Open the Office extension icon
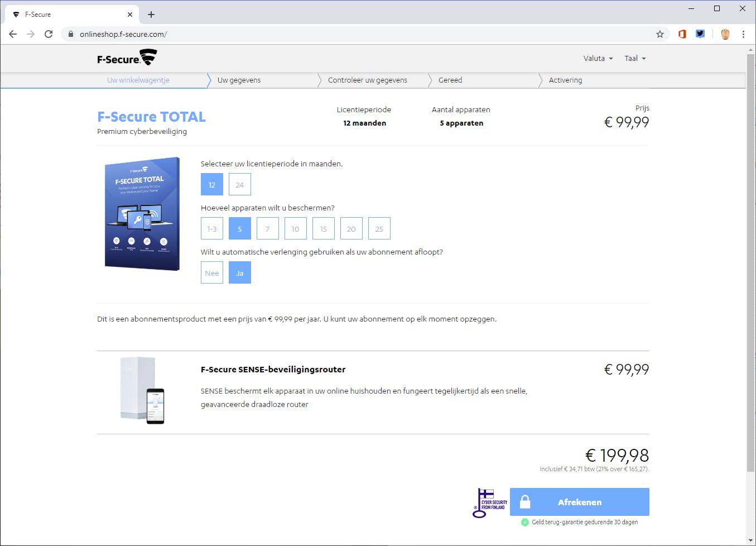 682,34
